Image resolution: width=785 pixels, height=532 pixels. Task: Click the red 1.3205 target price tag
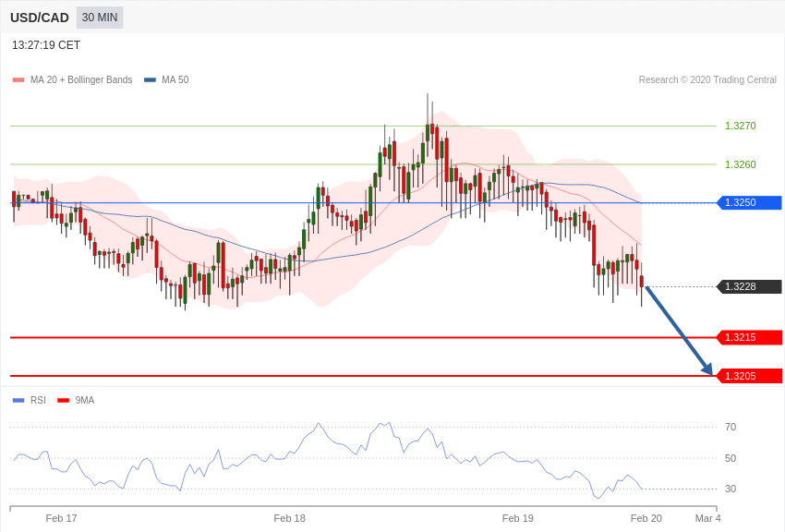(750, 376)
